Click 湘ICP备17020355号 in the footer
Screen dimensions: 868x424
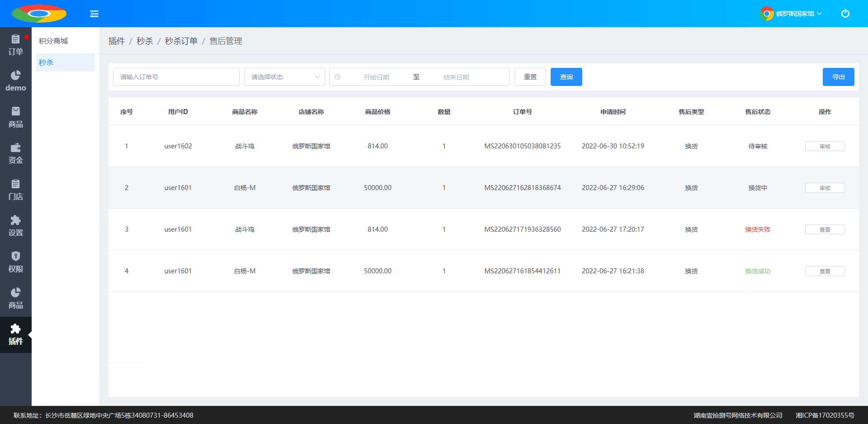825,415
